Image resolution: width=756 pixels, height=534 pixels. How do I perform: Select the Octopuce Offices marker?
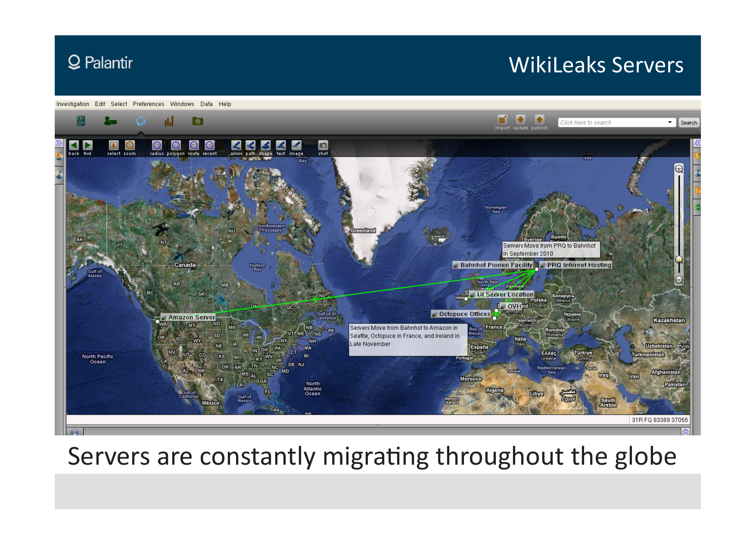click(461, 314)
